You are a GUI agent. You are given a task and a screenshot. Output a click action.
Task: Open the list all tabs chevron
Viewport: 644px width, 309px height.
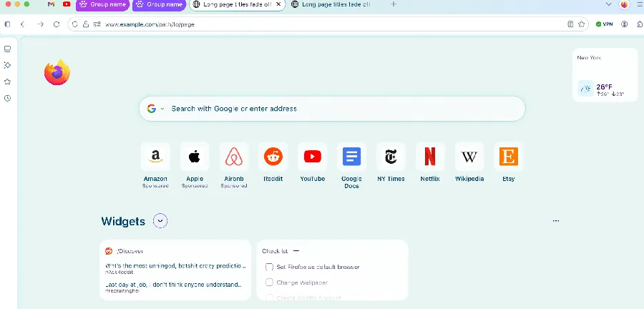609,4
